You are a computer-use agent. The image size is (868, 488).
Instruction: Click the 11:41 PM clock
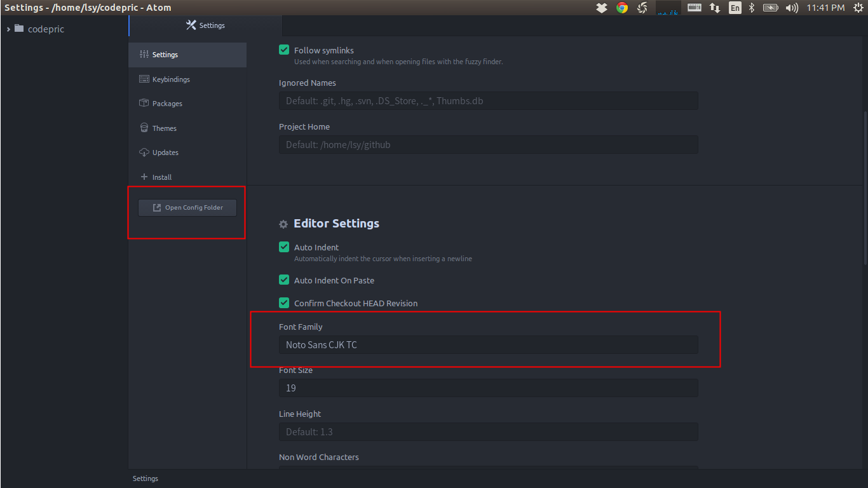coord(825,8)
